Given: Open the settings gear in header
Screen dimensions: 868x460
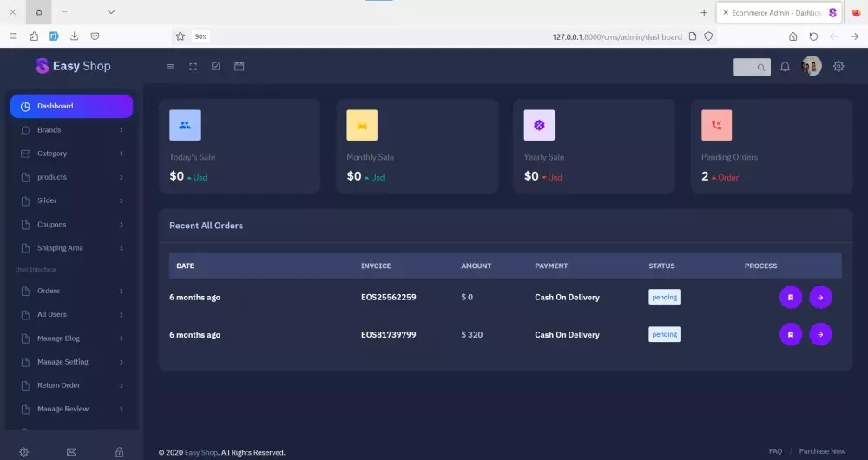Looking at the screenshot, I should [x=838, y=67].
